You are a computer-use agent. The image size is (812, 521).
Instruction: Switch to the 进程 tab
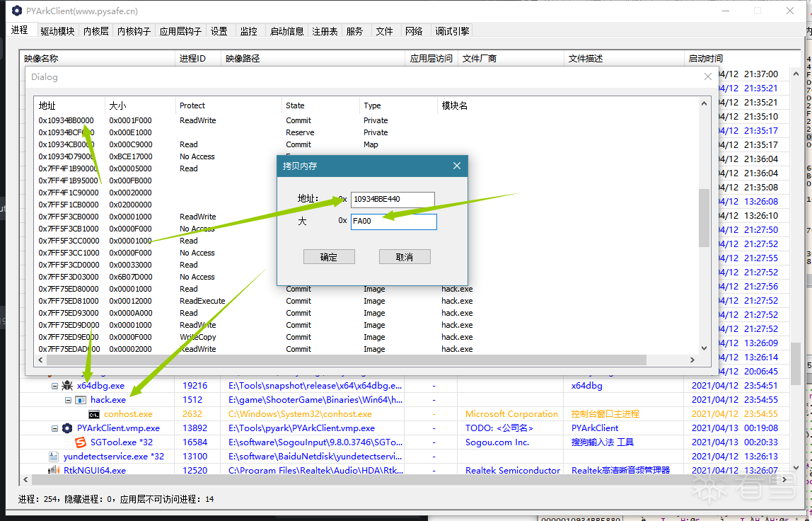pos(21,30)
